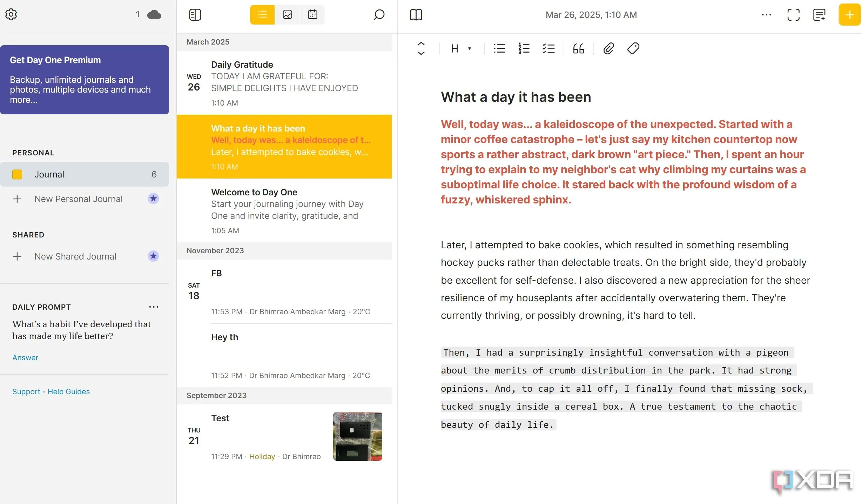Check the cloud sync status icon
The height and width of the screenshot is (504, 862).
click(x=154, y=14)
